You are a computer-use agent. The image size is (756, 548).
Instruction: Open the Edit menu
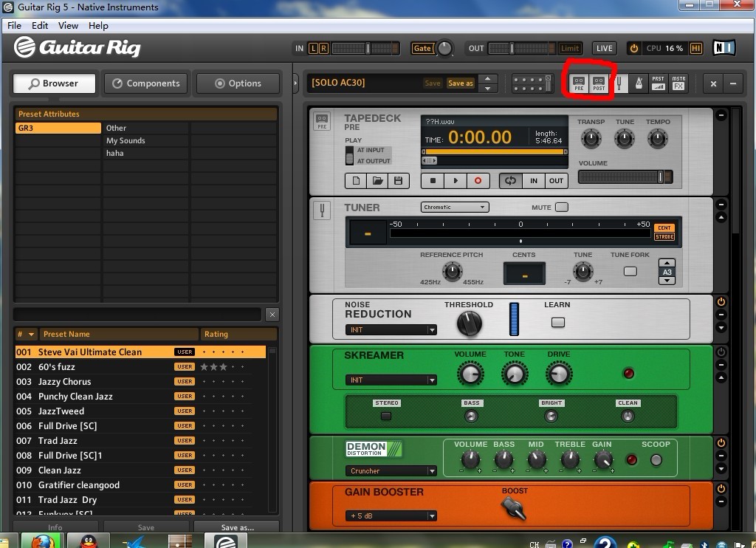point(40,26)
